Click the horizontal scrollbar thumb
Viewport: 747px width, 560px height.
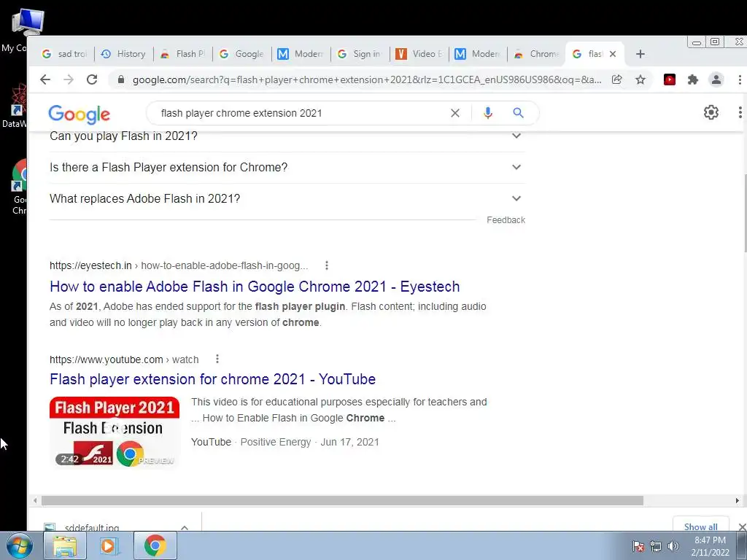pos(342,500)
